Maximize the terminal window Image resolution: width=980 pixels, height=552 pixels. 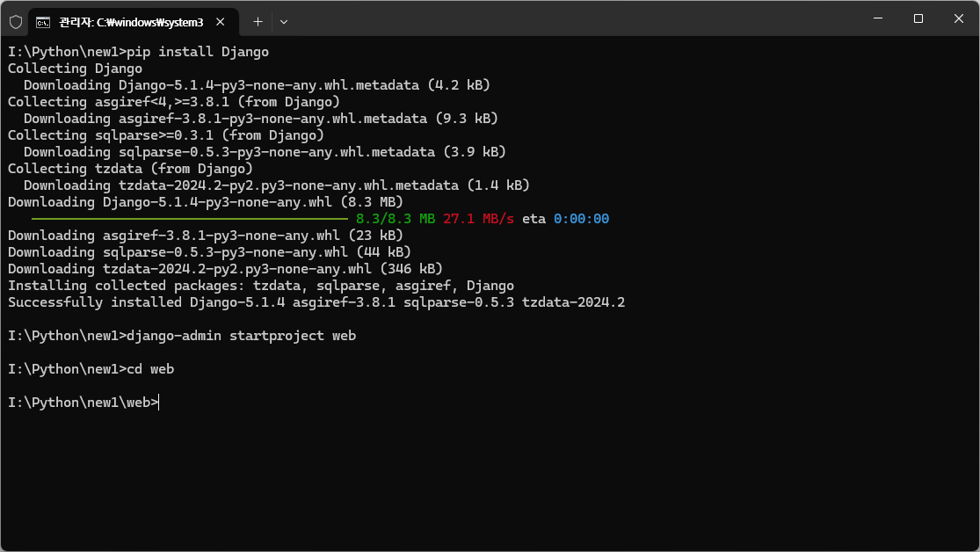click(x=918, y=18)
